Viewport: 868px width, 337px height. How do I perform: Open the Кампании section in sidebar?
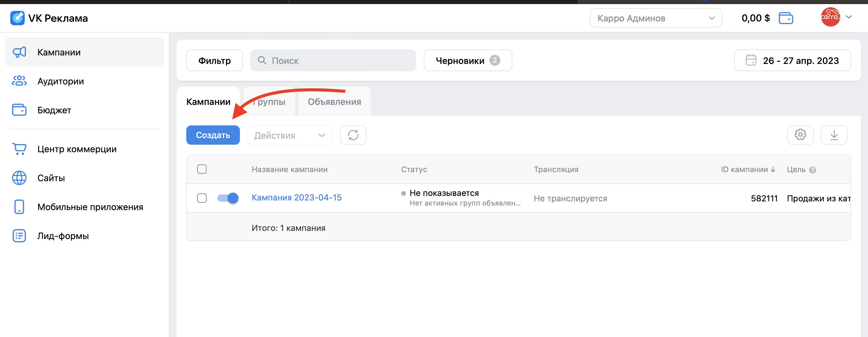point(59,52)
